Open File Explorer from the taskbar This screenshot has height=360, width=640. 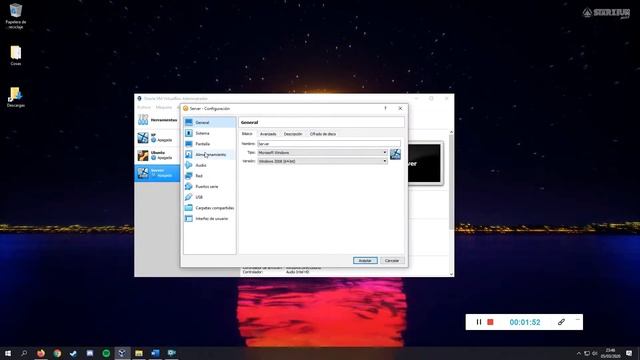139,353
